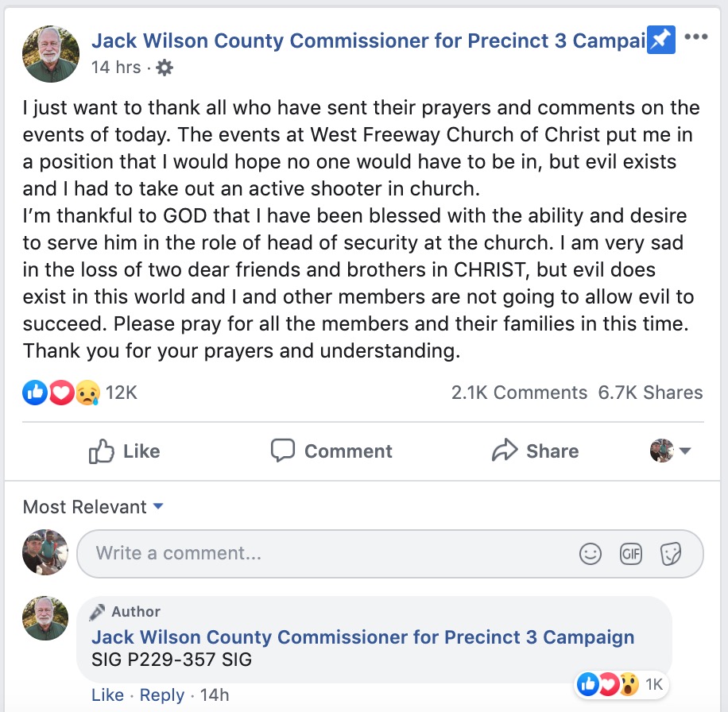The width and height of the screenshot is (728, 712).
Task: Open the sticker picker in comment box
Action: [x=671, y=554]
